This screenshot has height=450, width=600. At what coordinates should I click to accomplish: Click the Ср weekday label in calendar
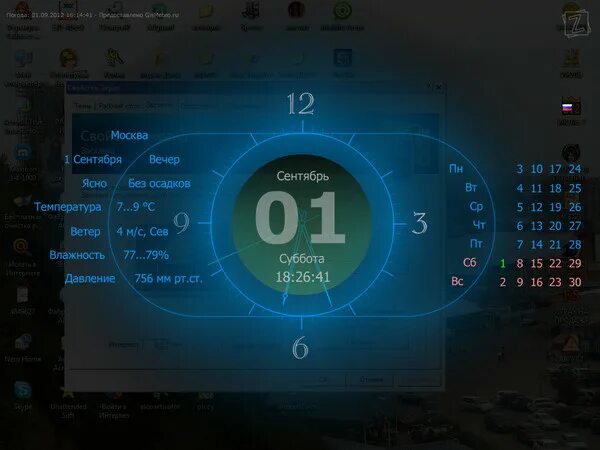coord(476,206)
